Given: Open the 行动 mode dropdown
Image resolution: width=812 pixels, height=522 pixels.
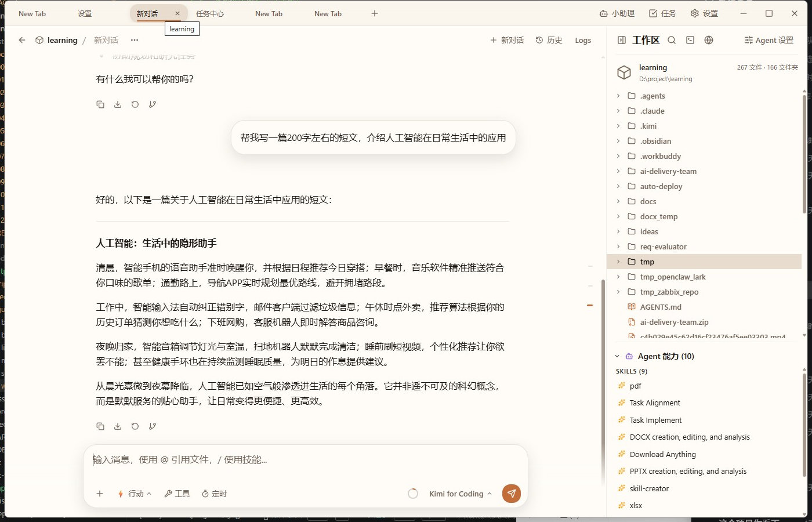Looking at the screenshot, I should point(135,494).
